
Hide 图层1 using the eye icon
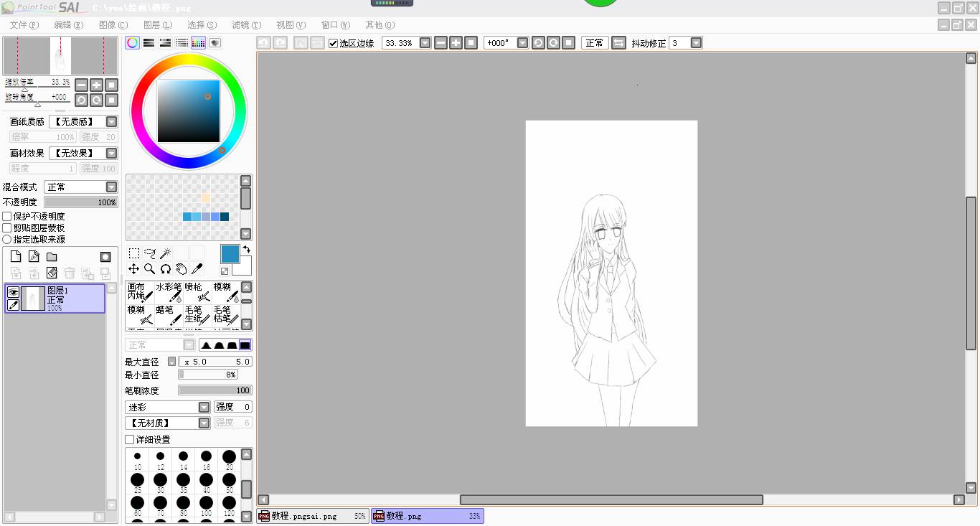tap(13, 291)
